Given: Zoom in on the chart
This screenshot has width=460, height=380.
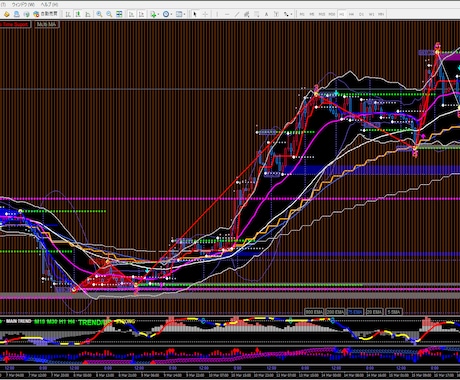Looking at the screenshot, I should coord(99,14).
